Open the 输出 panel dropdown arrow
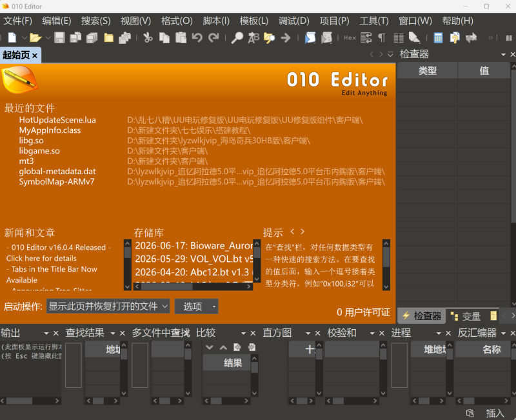The image size is (516, 420). pyautogui.click(x=46, y=334)
